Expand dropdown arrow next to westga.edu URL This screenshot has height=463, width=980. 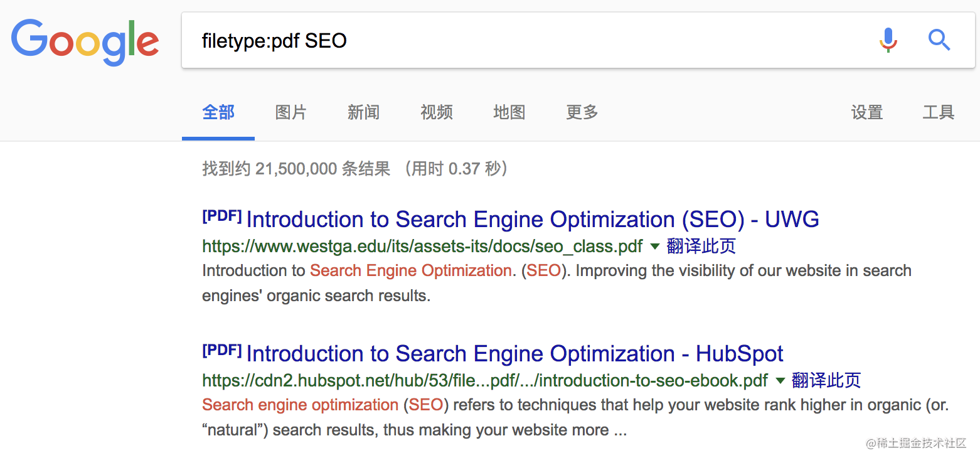coord(655,247)
